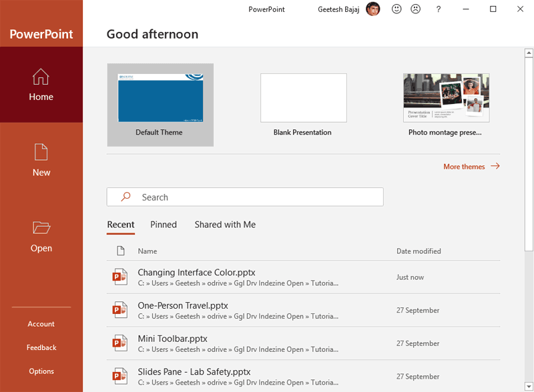The width and height of the screenshot is (534, 392).
Task: Click the smiley face feedback icon
Action: pyautogui.click(x=396, y=9)
